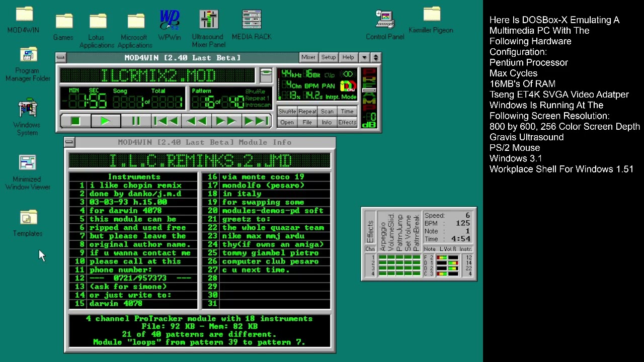Click the Play button in MOD4WIN
644x362 pixels.
click(105, 121)
